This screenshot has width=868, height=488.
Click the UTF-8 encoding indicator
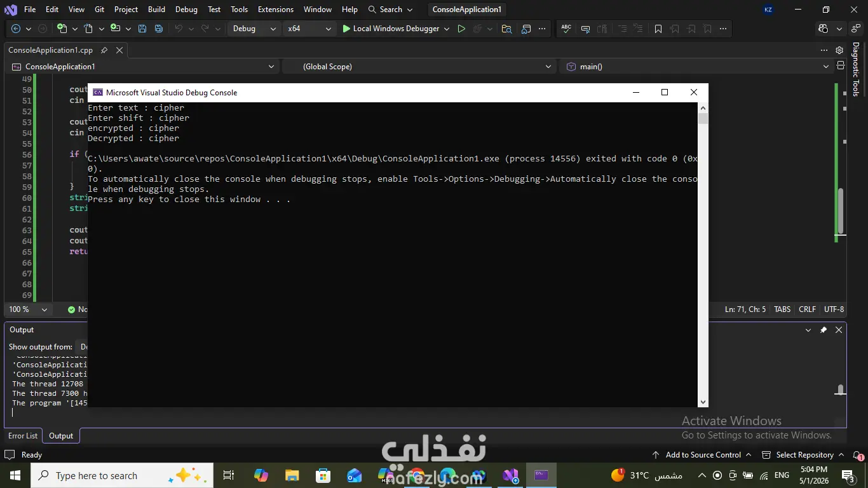click(834, 309)
